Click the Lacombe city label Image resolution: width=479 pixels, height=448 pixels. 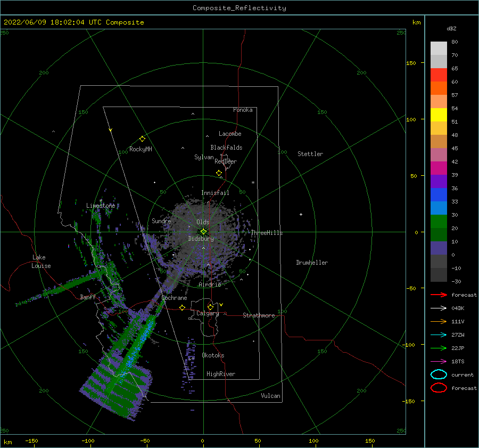tap(230, 134)
